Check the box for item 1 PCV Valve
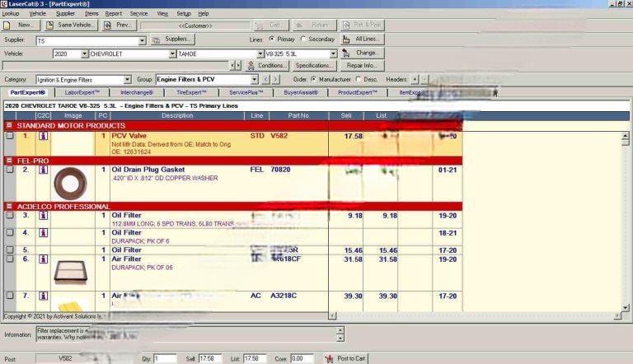 point(10,136)
